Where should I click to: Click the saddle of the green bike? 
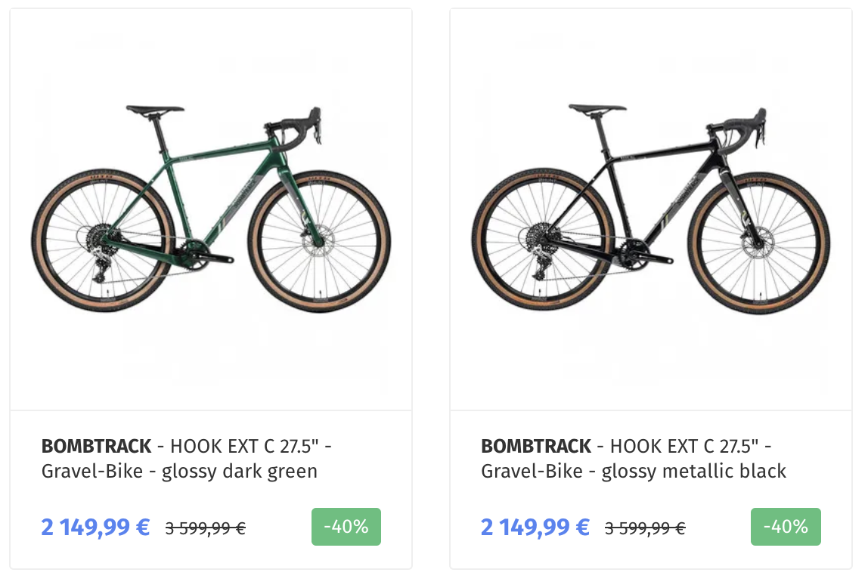point(155,110)
